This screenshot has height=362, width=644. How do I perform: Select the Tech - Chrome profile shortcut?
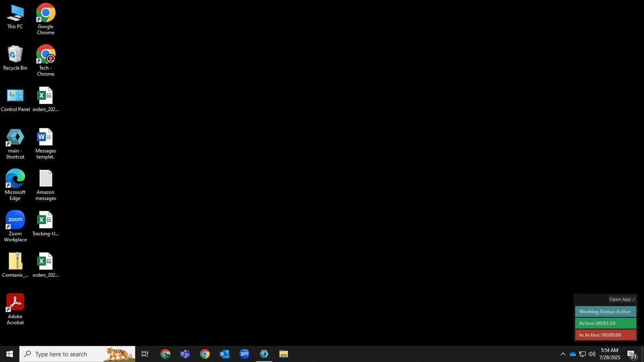pyautogui.click(x=45, y=60)
